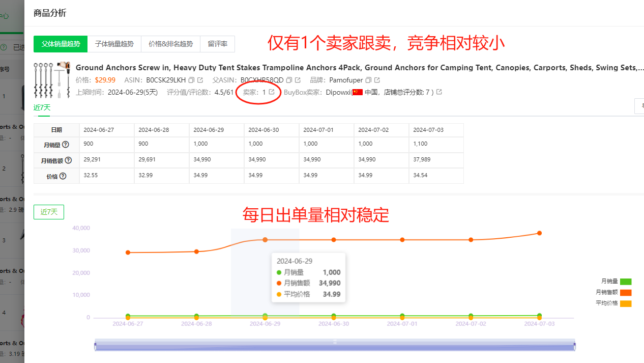Copy the brand name Pamofuper
This screenshot has height=363, width=644.
(369, 80)
